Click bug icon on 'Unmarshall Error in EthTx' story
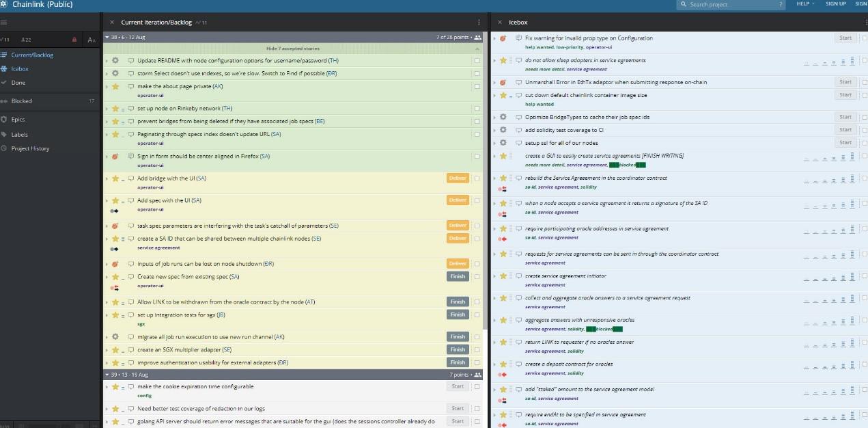Screen dimensions: 868x428 pyautogui.click(x=503, y=82)
